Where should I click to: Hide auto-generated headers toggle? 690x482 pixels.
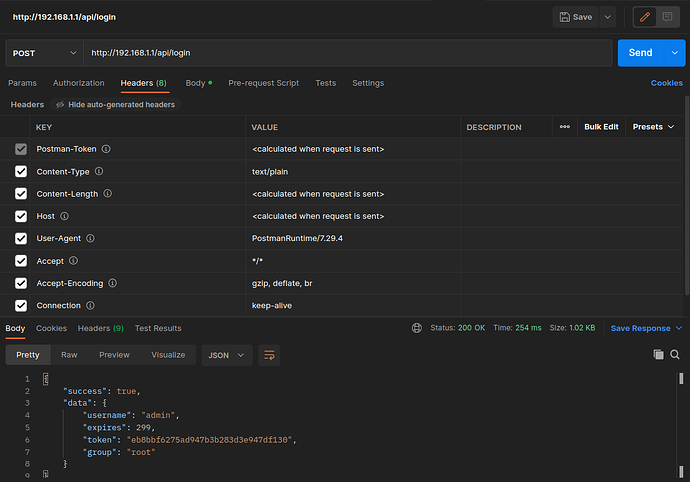click(x=116, y=104)
